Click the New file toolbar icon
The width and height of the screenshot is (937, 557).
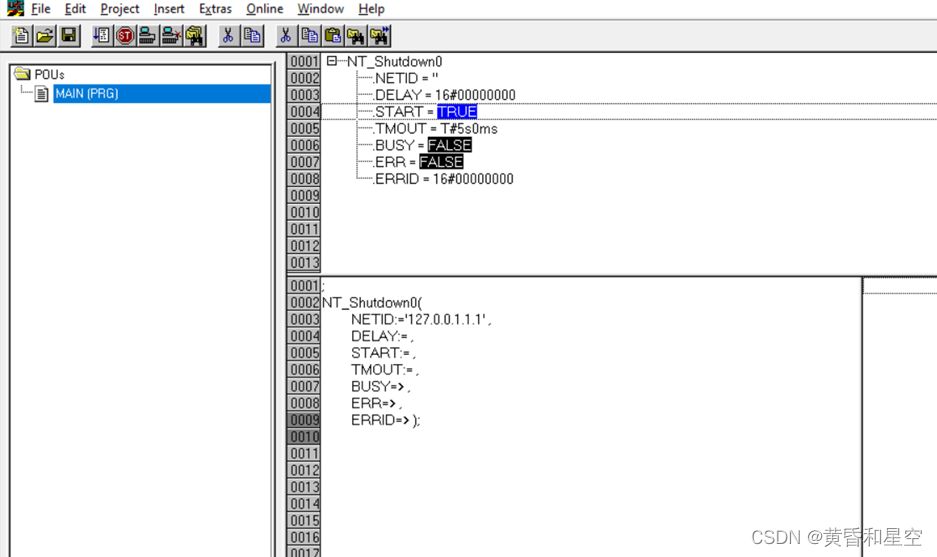21,36
